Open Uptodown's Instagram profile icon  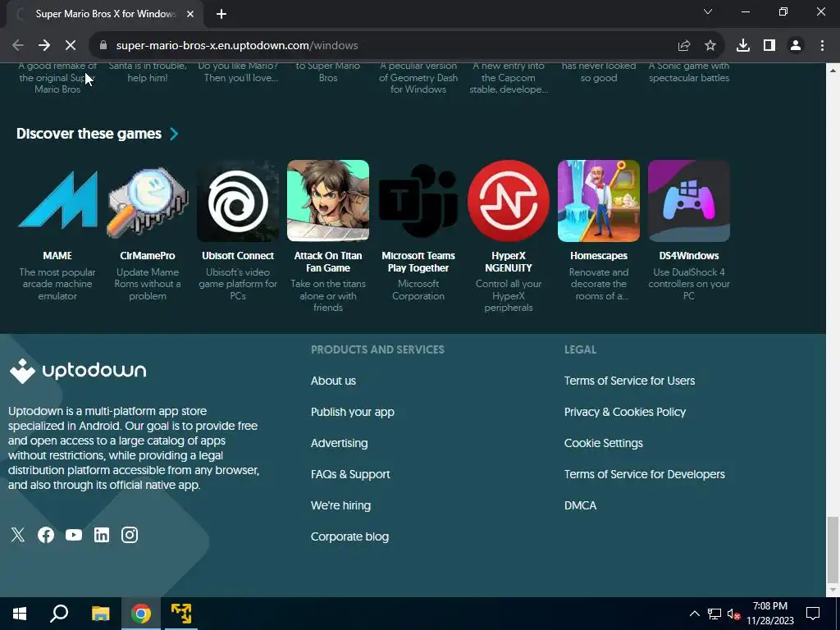[129, 535]
